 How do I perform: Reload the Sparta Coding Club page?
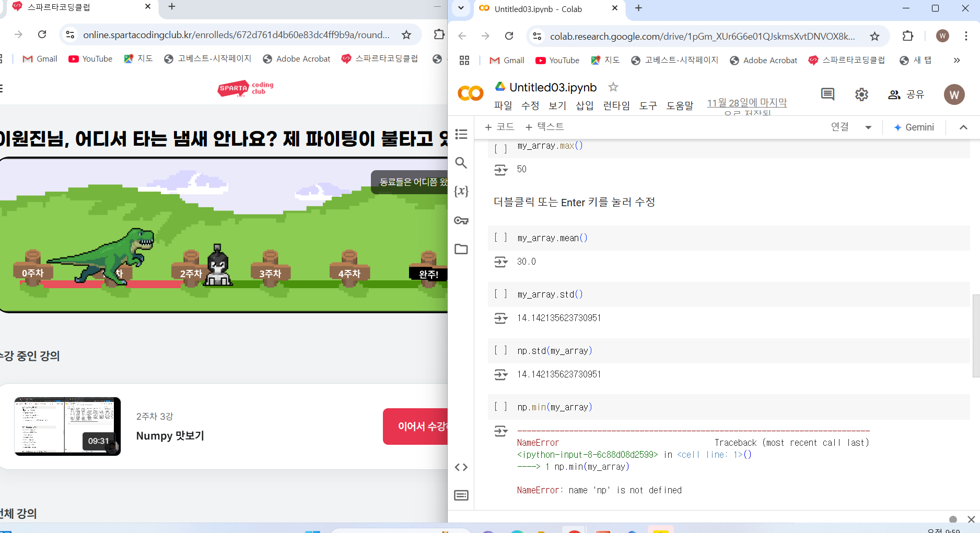pos(42,34)
